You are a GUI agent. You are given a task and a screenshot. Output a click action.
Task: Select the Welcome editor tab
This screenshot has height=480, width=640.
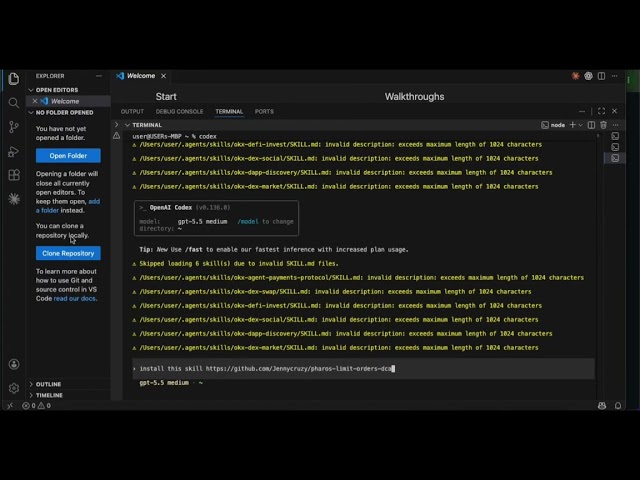(x=141, y=76)
